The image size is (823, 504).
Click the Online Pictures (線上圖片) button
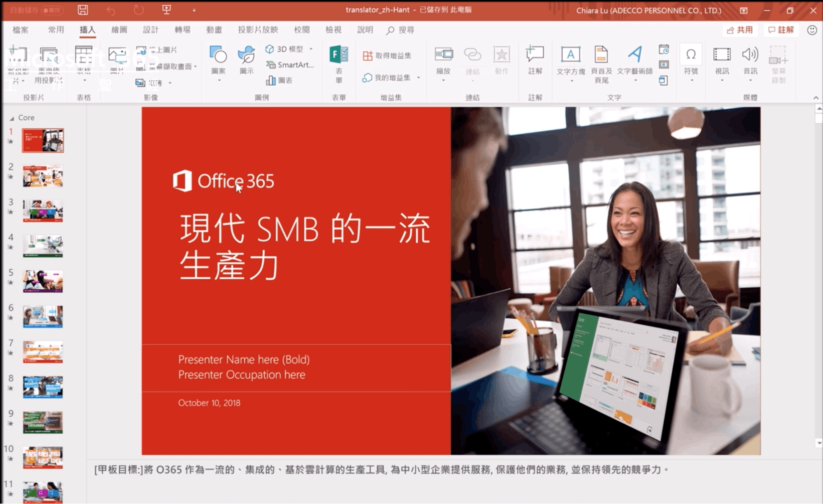coord(157,50)
